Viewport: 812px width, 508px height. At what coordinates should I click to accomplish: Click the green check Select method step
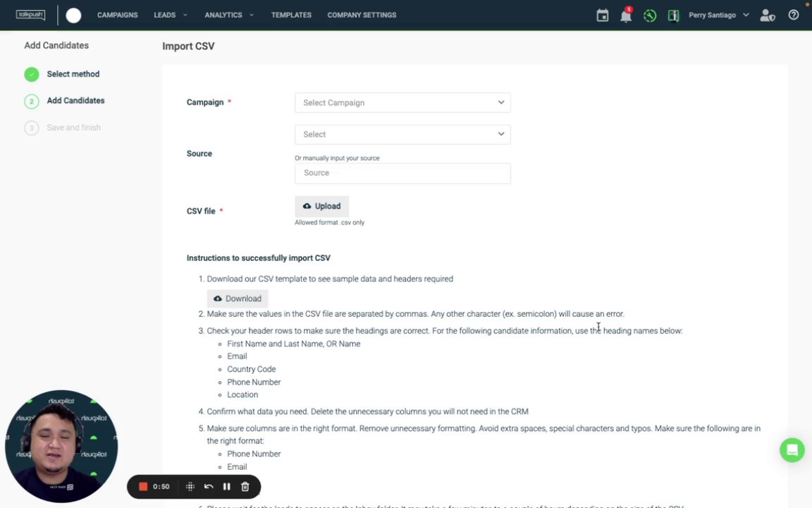point(32,74)
